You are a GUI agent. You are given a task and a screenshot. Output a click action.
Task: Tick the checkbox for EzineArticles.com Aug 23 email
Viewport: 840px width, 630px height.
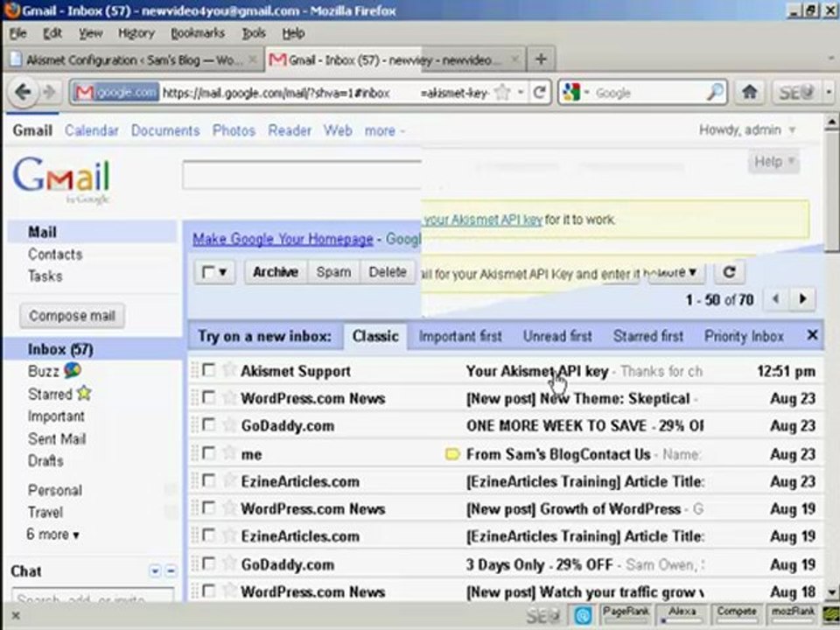[208, 480]
